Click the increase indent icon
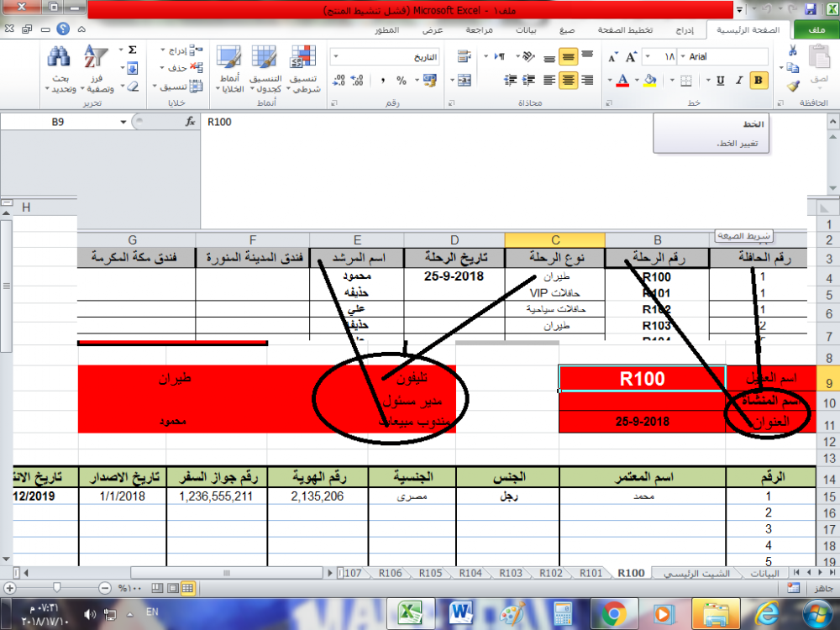Image resolution: width=840 pixels, height=630 pixels. pos(511,81)
